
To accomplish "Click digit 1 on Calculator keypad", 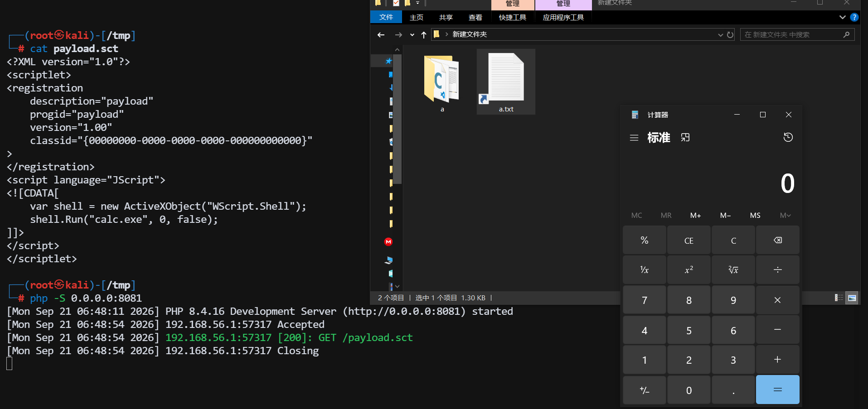I will [645, 360].
